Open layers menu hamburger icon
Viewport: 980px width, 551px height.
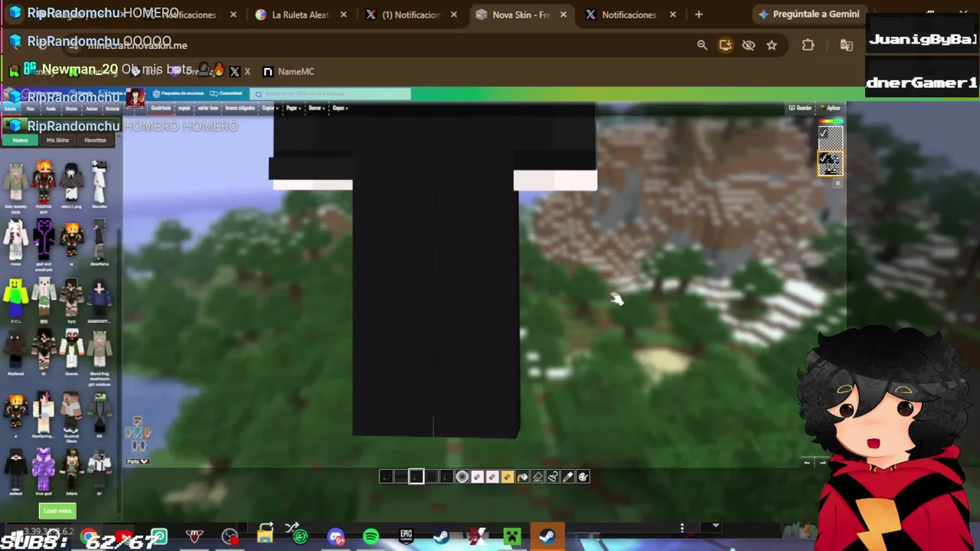[838, 184]
